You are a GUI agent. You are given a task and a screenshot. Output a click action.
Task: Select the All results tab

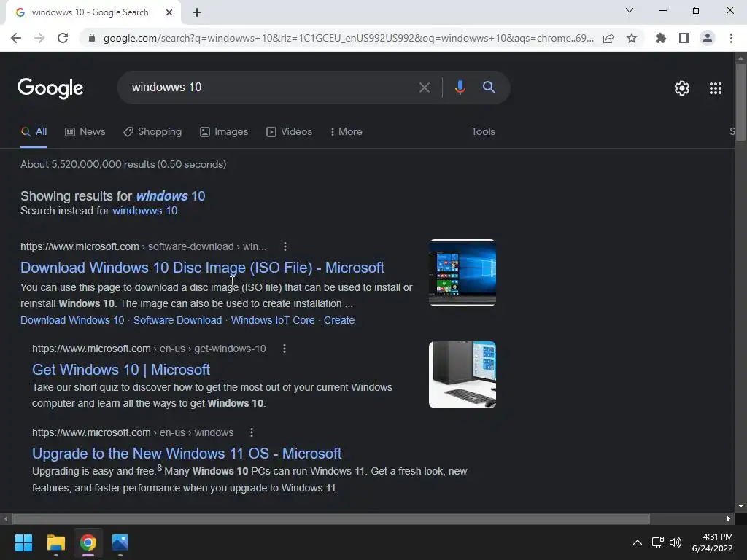pyautogui.click(x=34, y=132)
